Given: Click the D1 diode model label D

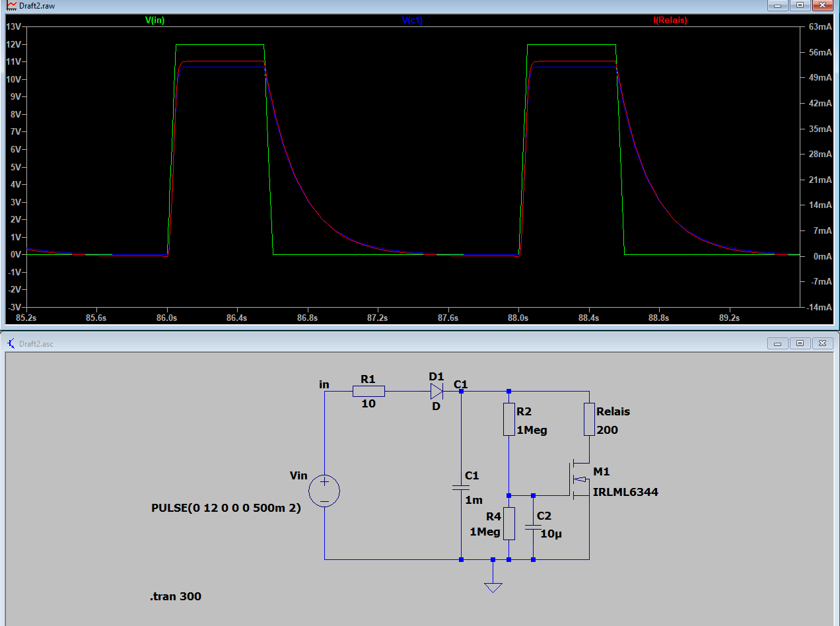Looking at the screenshot, I should click(436, 406).
